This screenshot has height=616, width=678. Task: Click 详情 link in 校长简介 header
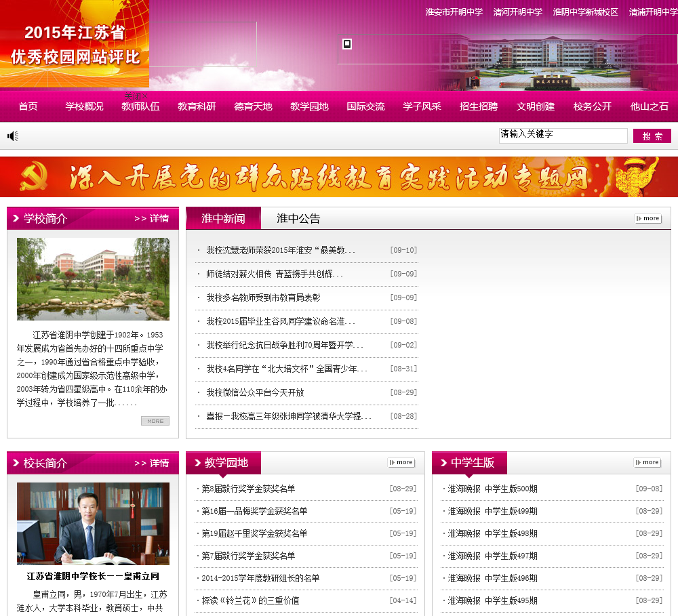[x=152, y=463]
